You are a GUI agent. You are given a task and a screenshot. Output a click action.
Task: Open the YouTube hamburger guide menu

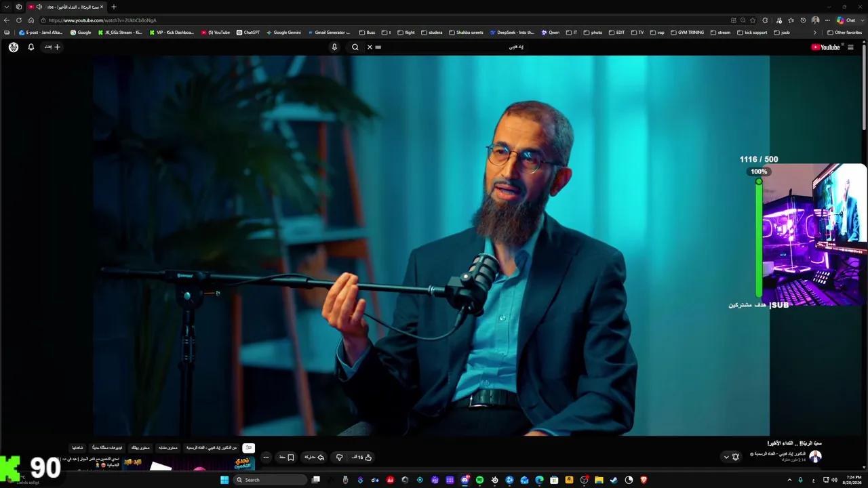coord(850,47)
